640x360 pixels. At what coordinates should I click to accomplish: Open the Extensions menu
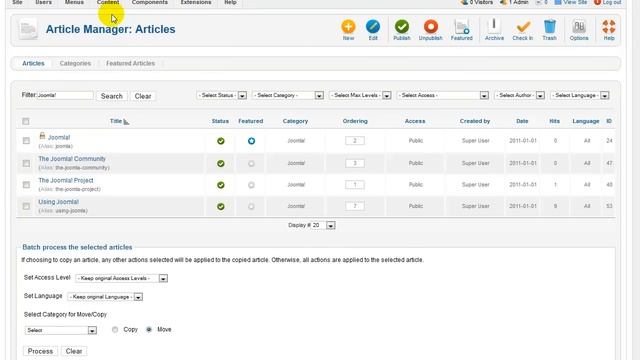[196, 2]
